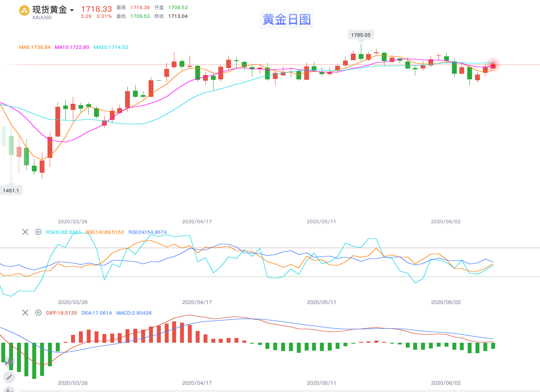Close the MACD indicator panel
This screenshot has height=392, width=540.
click(25, 313)
